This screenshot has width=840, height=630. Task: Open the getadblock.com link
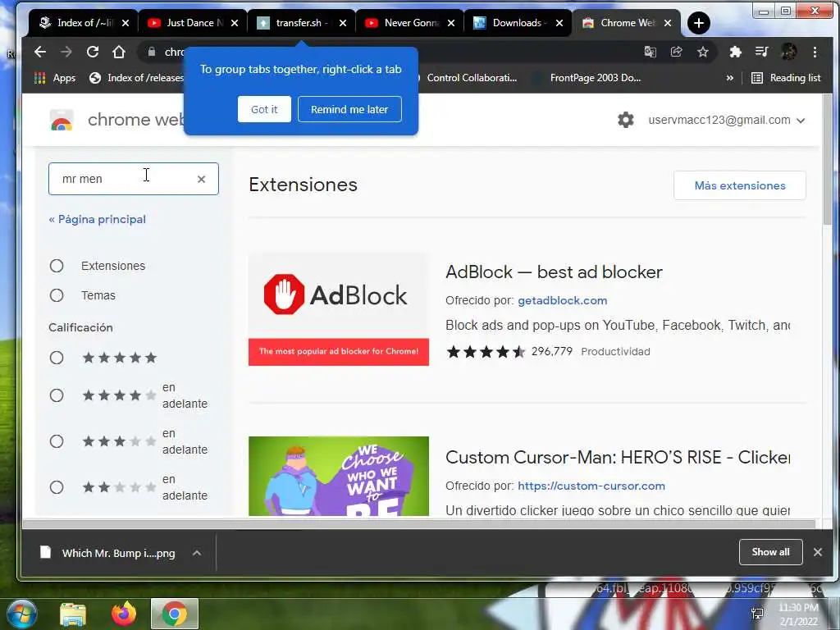point(562,300)
